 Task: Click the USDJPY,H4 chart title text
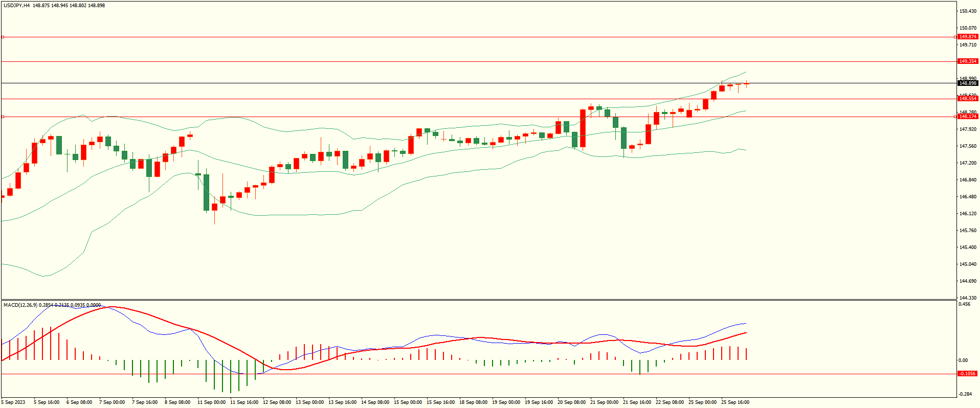point(16,6)
